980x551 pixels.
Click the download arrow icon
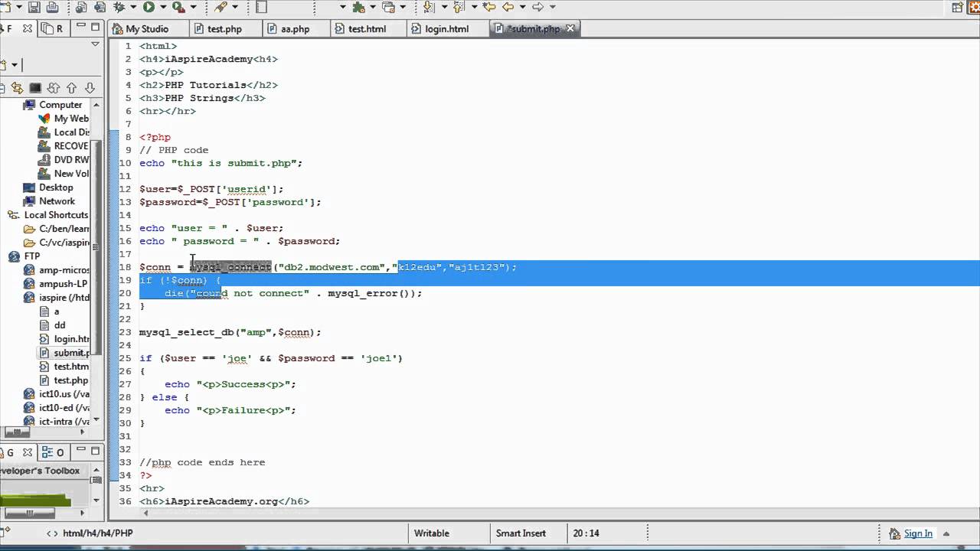click(90, 88)
